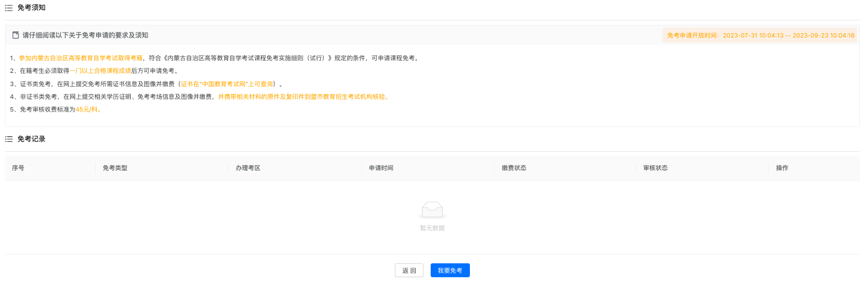Click the orange 45元/科 fee text
This screenshot has width=868, height=281.
(x=88, y=109)
